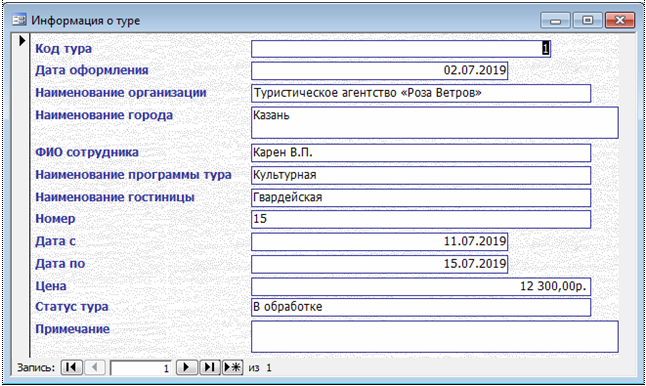Click the Дата с label
The height and width of the screenshot is (386, 646).
(x=55, y=241)
